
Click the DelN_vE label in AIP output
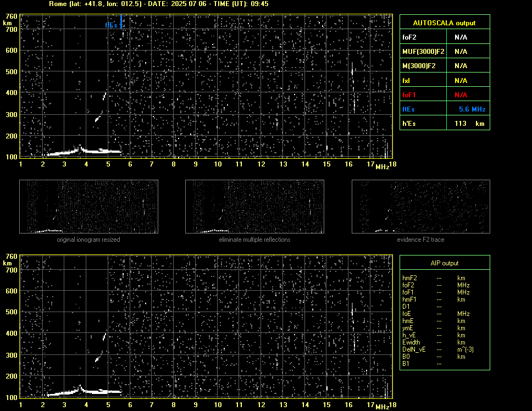[x=414, y=349]
